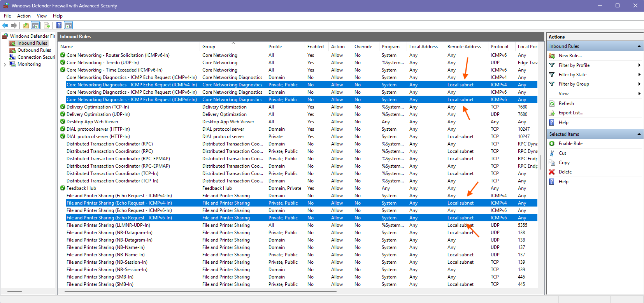
Task: Collapse the Selected Items section in Actions
Action: 639,134
